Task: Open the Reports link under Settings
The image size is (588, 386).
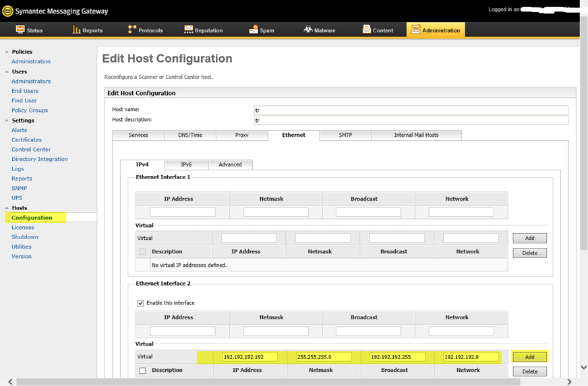Action: (x=22, y=179)
